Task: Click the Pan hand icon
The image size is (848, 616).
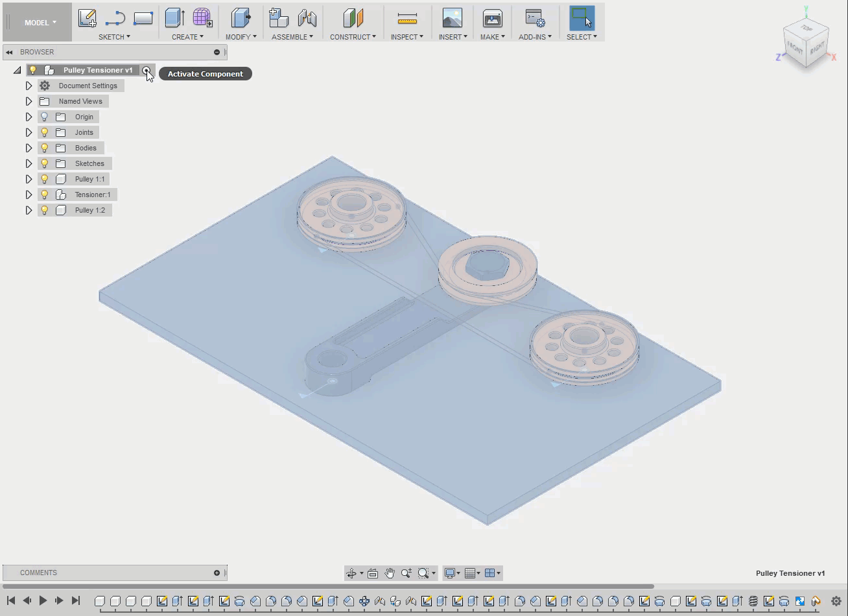Action: (x=389, y=573)
